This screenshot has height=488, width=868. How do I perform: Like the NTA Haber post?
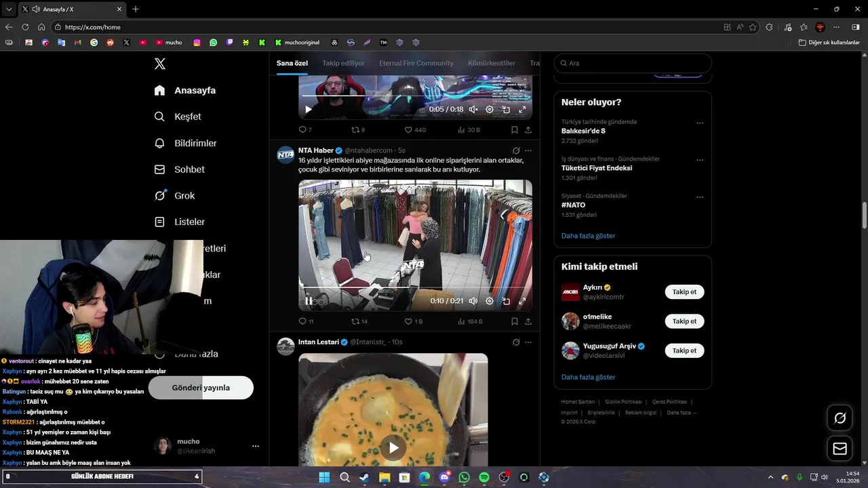point(414,321)
